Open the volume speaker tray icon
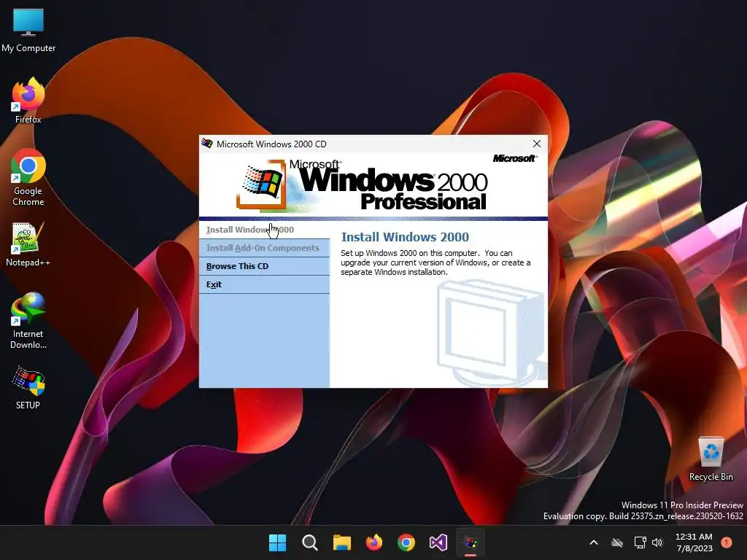 click(x=657, y=542)
